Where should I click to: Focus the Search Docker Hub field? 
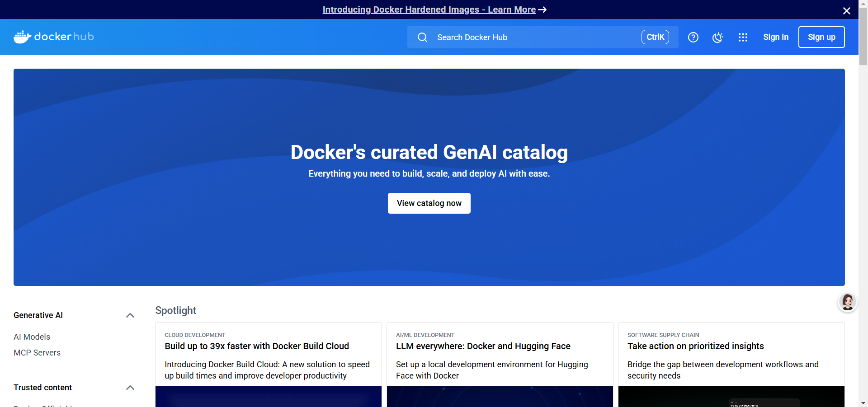(x=542, y=37)
